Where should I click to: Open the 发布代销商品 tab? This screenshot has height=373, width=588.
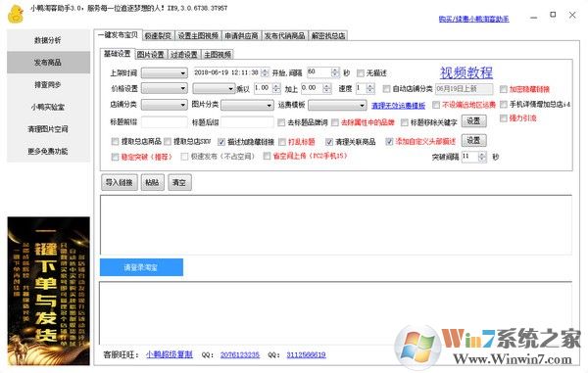pyautogui.click(x=284, y=35)
